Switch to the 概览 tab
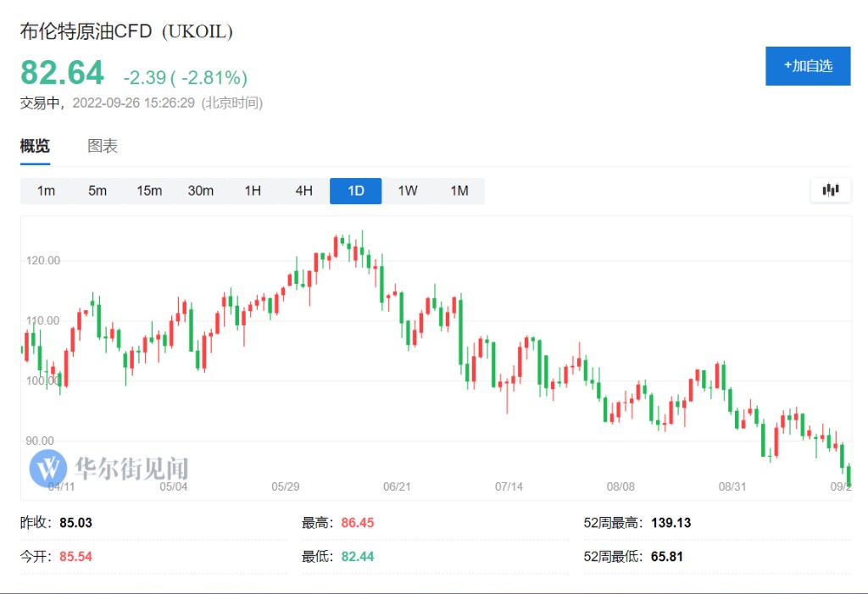The height and width of the screenshot is (594, 868). point(35,146)
